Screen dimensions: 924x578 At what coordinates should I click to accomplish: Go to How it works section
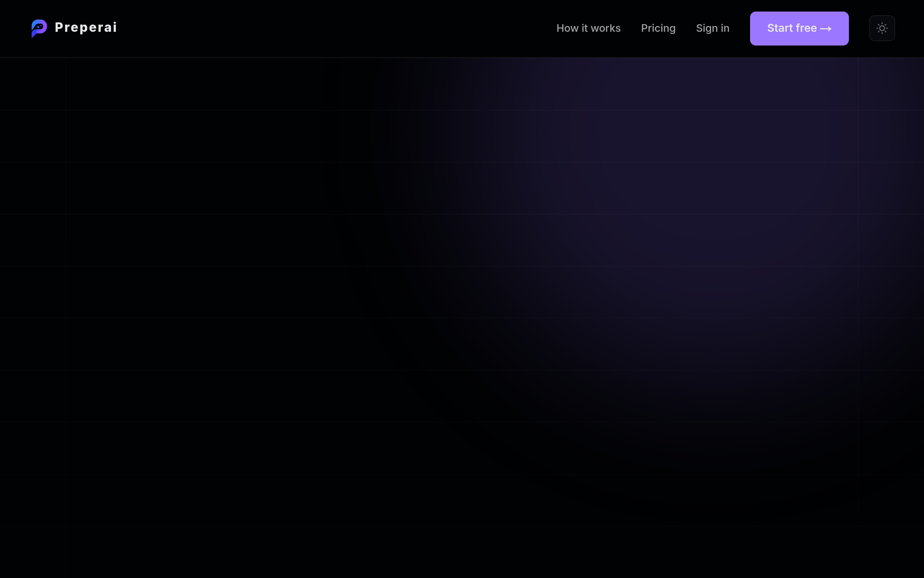tap(588, 28)
